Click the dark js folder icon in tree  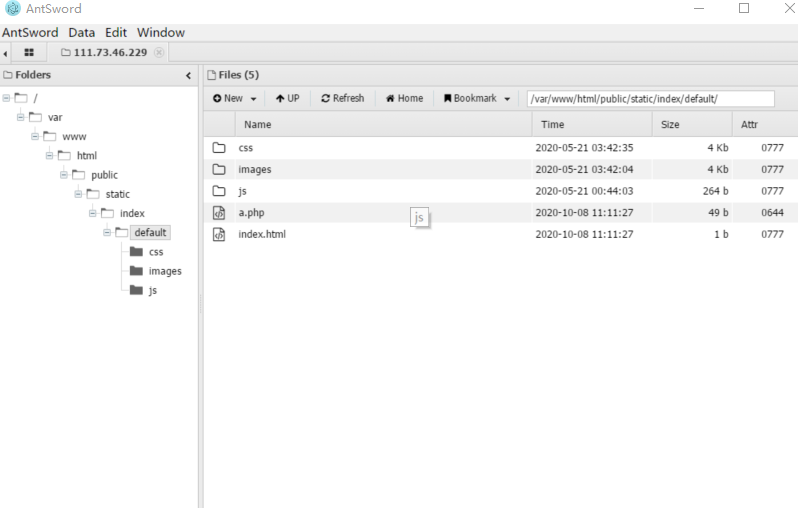click(136, 290)
